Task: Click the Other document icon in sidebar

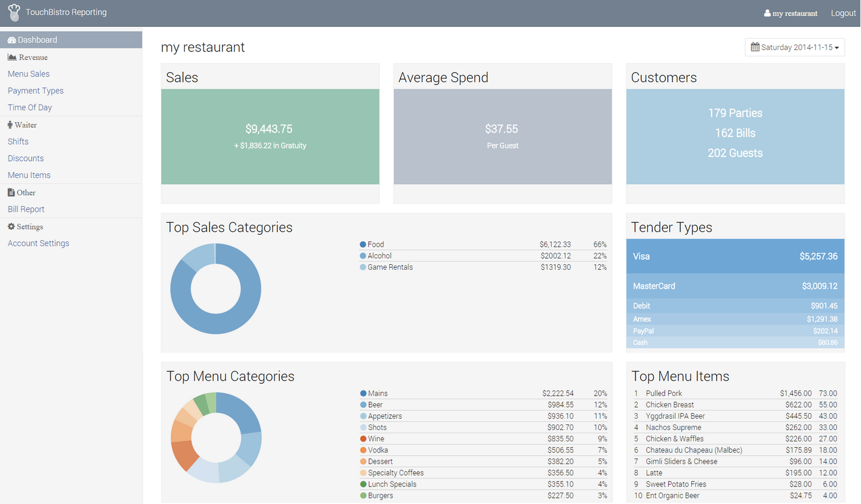Action: (x=11, y=192)
